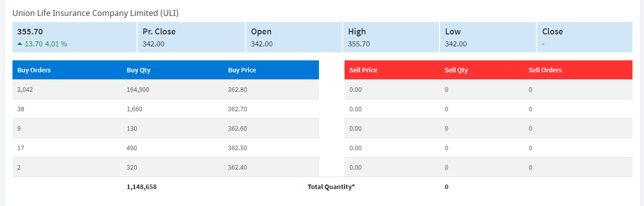
Task: Click the Buy Price column header
Action: (242, 70)
